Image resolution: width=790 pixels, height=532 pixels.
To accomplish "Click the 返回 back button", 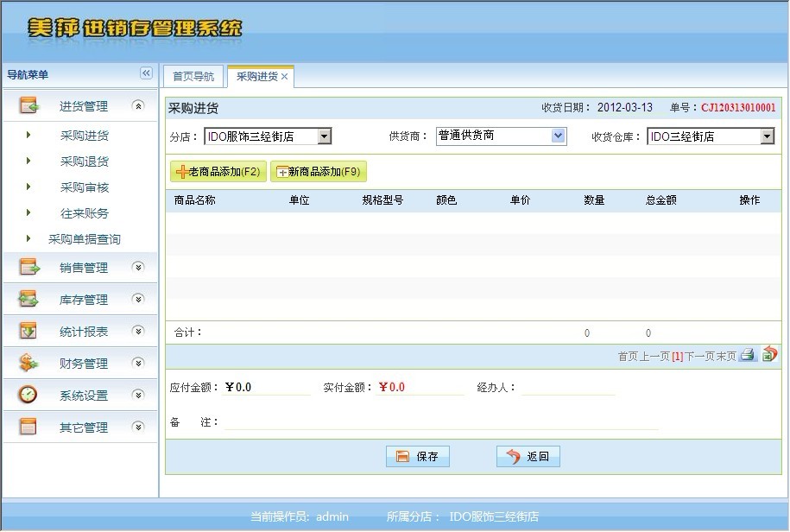I will pos(528,456).
